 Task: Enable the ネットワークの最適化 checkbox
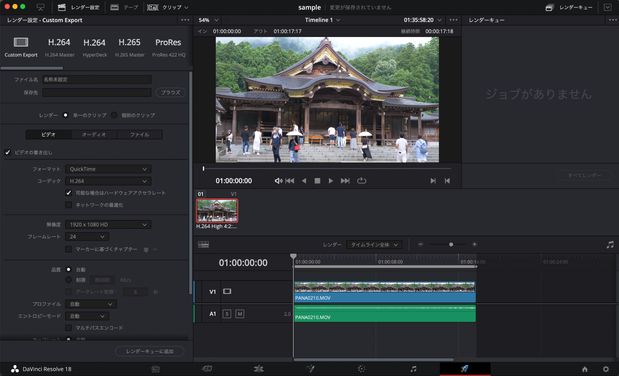click(69, 205)
